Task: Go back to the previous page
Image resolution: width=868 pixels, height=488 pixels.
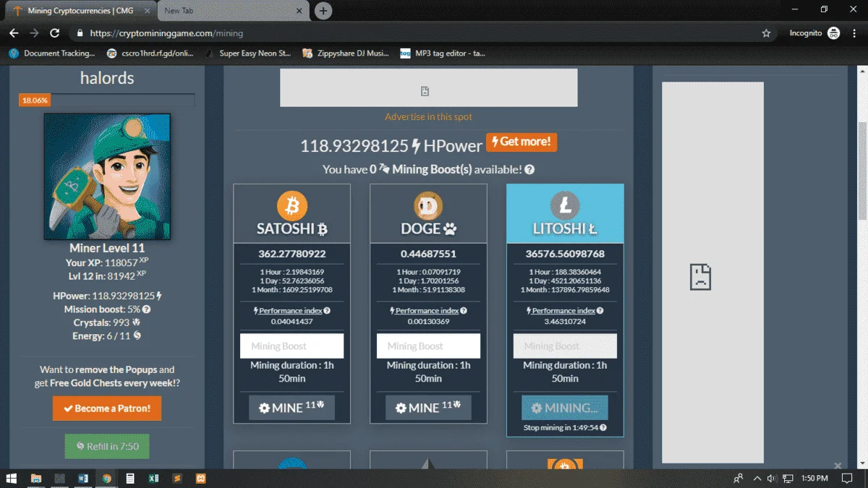Action: [x=14, y=33]
